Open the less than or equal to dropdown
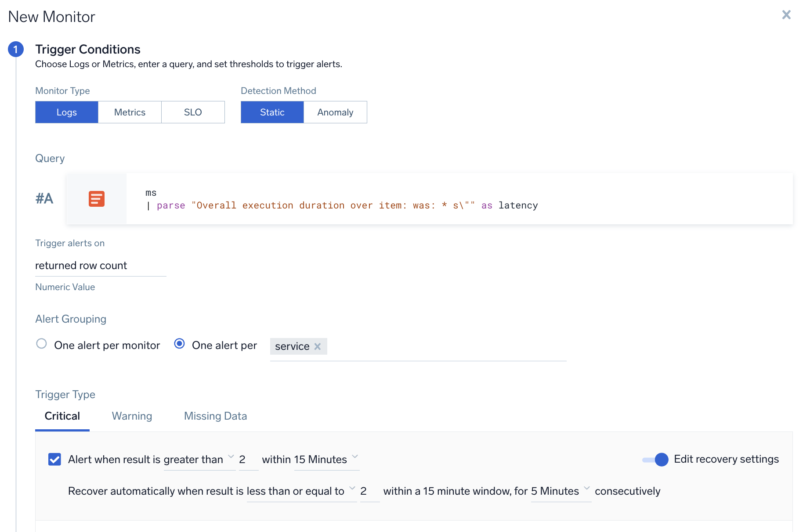803x532 pixels. pos(301,491)
